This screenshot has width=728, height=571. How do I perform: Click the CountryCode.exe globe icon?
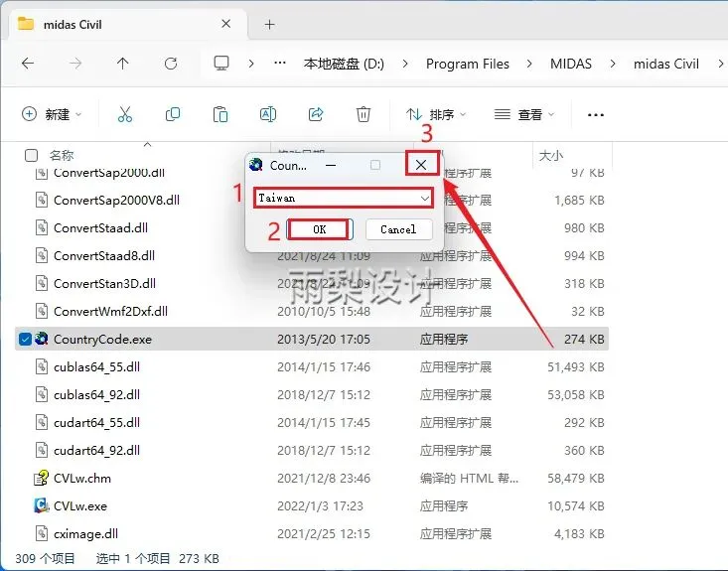click(42, 339)
